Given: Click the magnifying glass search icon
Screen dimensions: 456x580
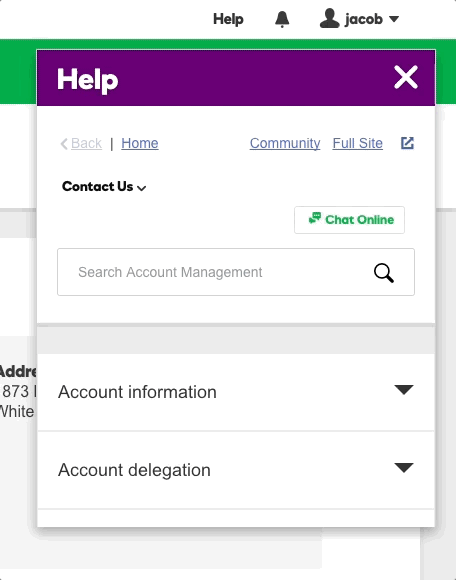Looking at the screenshot, I should coord(384,273).
